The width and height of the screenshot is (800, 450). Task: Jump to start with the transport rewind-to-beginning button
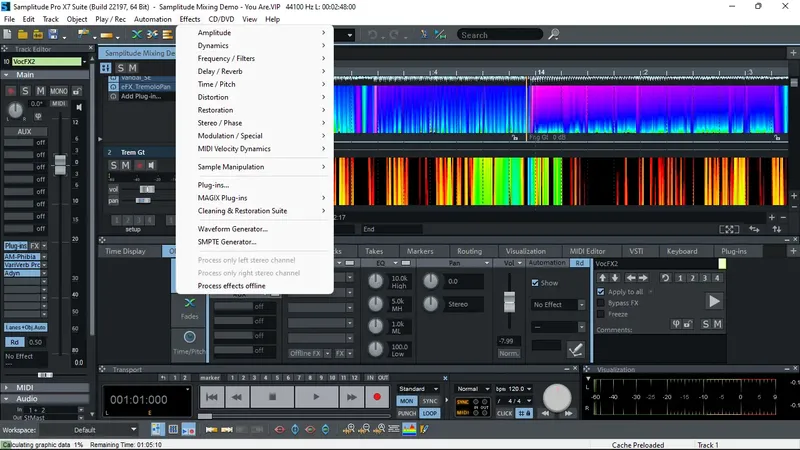210,397
